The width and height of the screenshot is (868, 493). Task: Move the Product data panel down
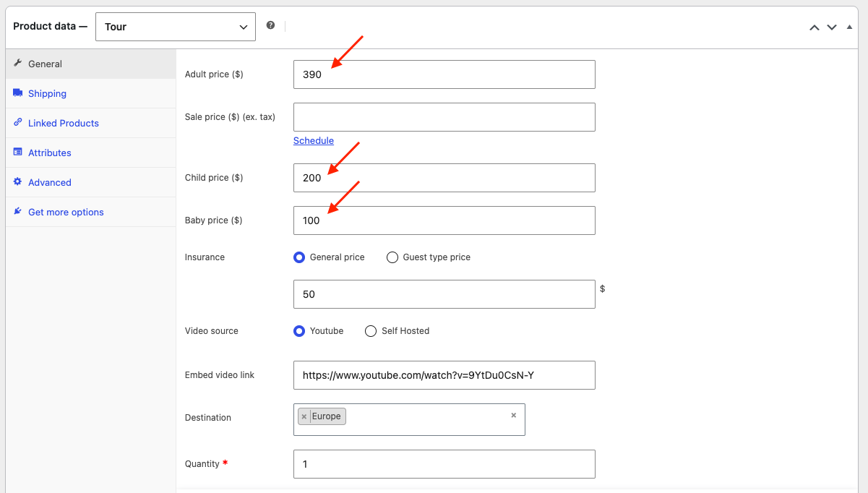(832, 27)
